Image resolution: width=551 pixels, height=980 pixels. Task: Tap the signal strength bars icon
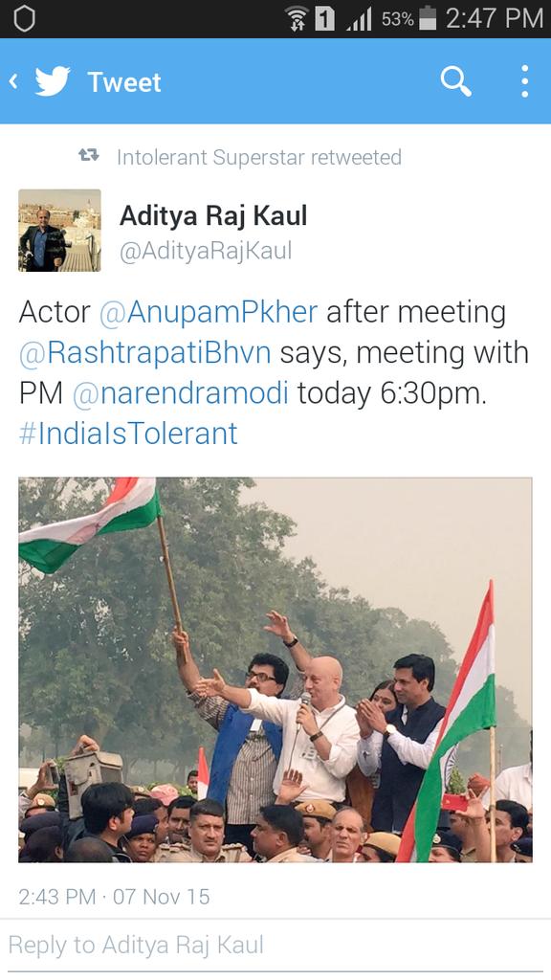[x=360, y=19]
